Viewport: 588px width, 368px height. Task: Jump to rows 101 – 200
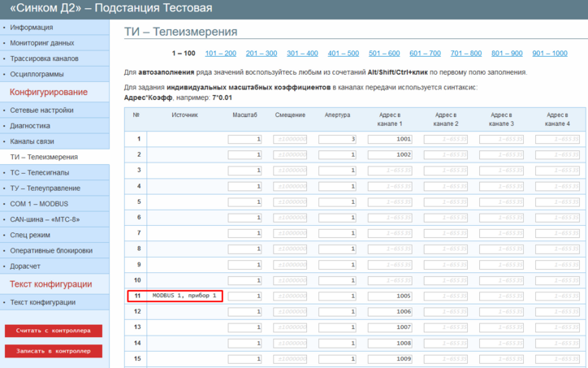pos(220,53)
